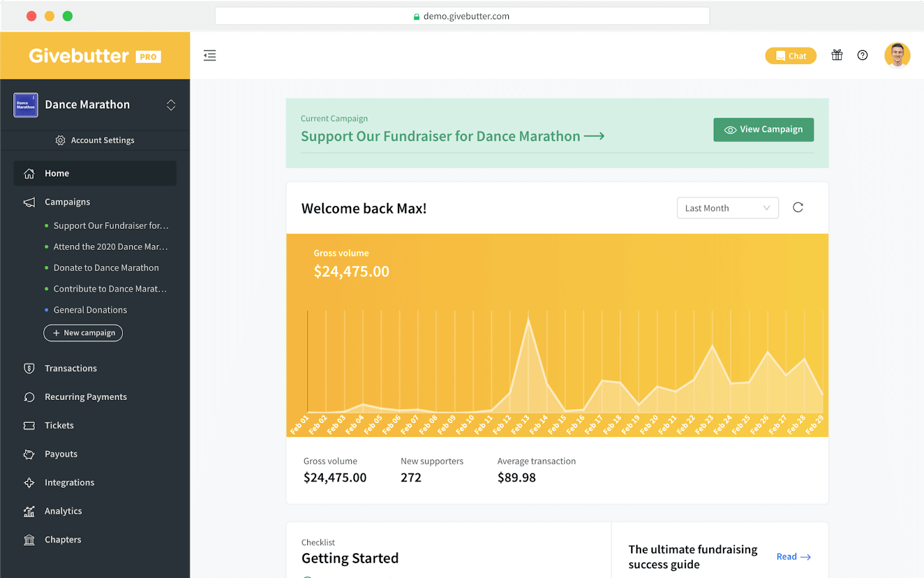Click the address bar showing demo.givebutter.com
Viewport: 924px width, 578px height.
pos(462,16)
